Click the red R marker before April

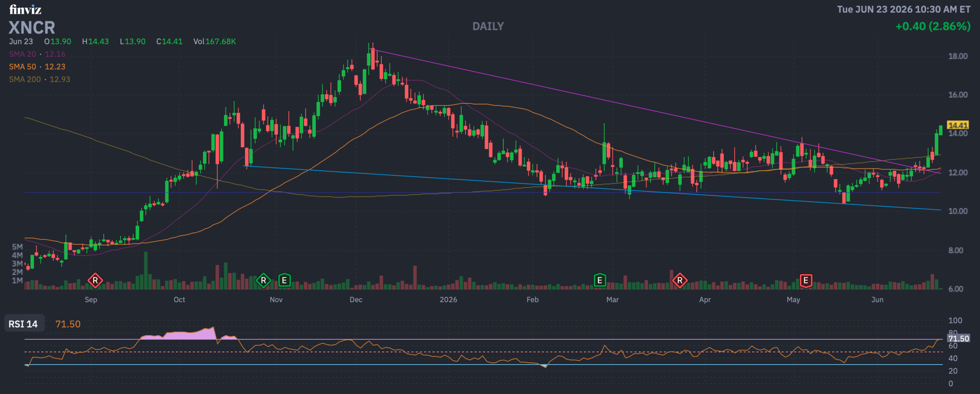(679, 281)
